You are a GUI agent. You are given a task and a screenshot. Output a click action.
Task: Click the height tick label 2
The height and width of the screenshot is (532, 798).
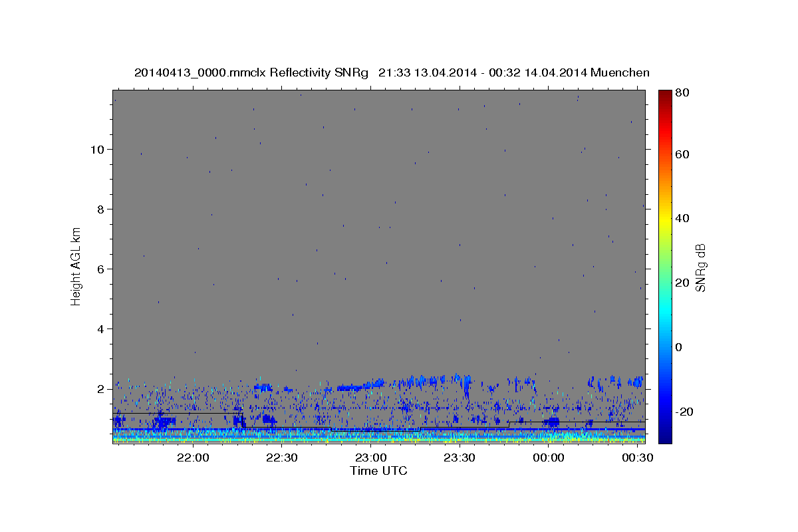click(x=101, y=388)
